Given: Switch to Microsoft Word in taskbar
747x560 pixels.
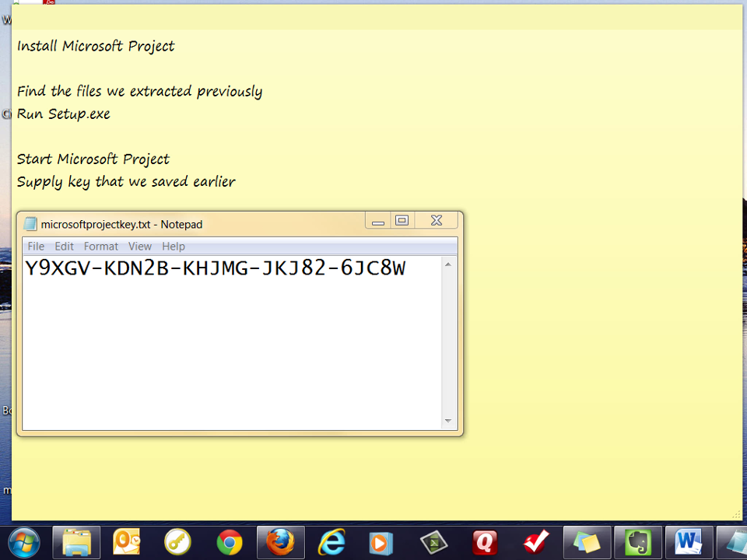Looking at the screenshot, I should [x=689, y=541].
